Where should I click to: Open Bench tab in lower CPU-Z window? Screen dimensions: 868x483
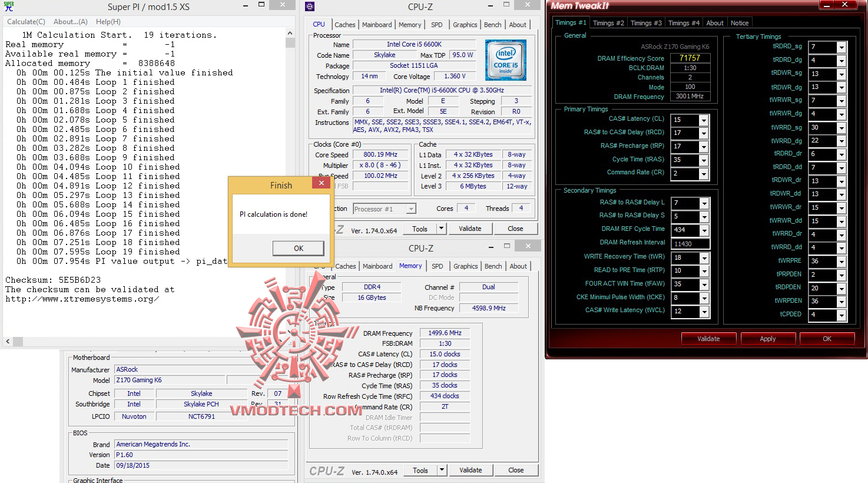(493, 266)
